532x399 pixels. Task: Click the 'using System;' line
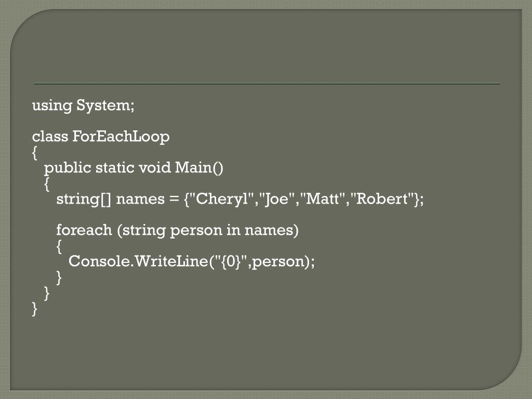pos(83,105)
